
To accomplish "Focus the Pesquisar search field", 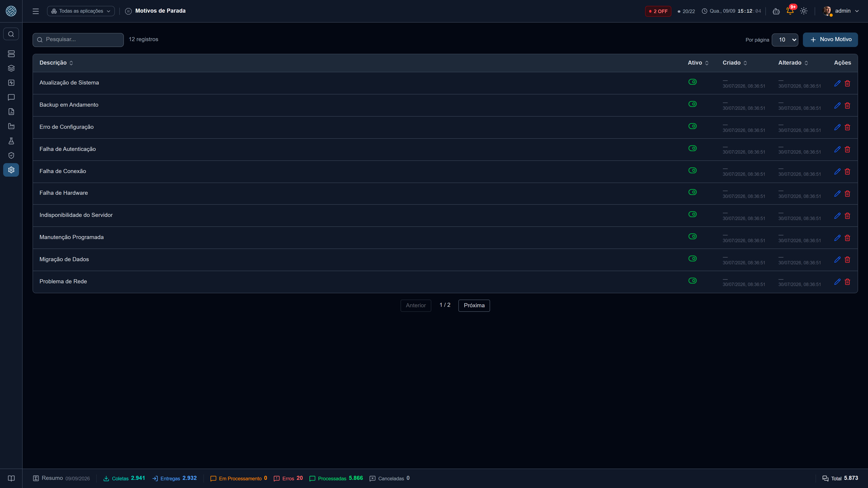I will coord(78,40).
